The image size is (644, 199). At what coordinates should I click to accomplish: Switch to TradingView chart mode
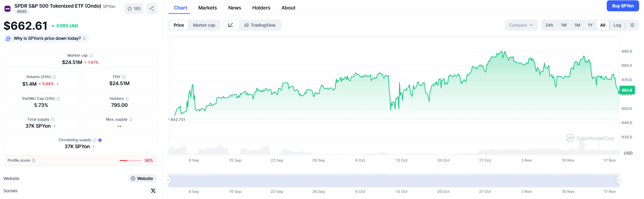(x=260, y=25)
